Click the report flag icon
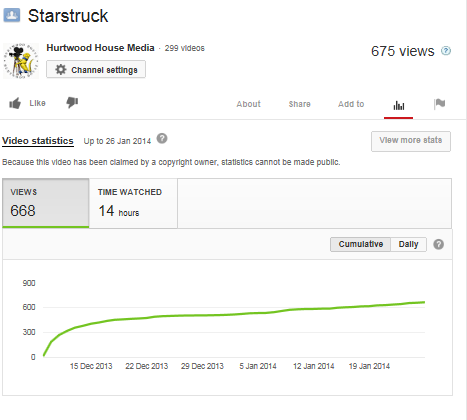 [440, 104]
